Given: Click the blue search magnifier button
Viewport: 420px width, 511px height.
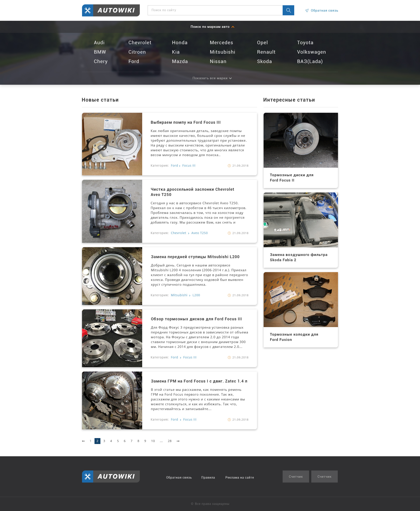Looking at the screenshot, I should pos(288,10).
